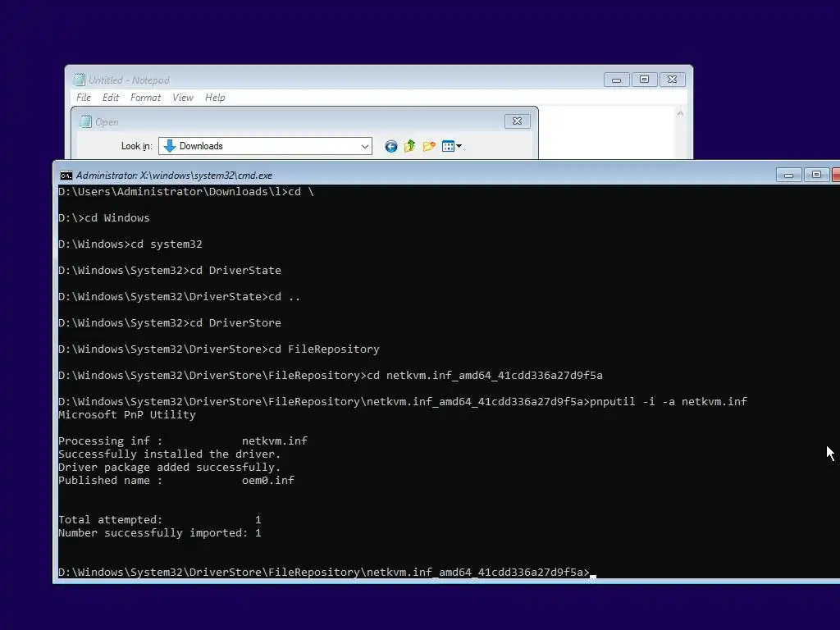840x630 pixels.
Task: Open the Edit menu in Notepad
Action: pos(111,98)
